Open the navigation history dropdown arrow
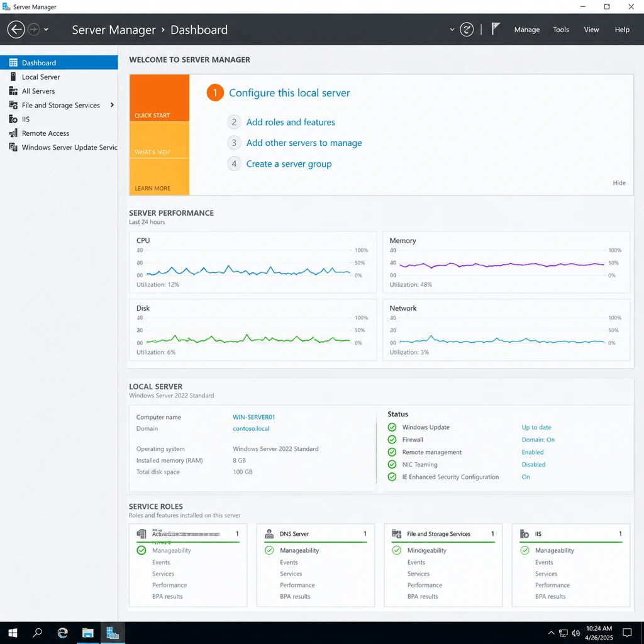 coord(46,30)
